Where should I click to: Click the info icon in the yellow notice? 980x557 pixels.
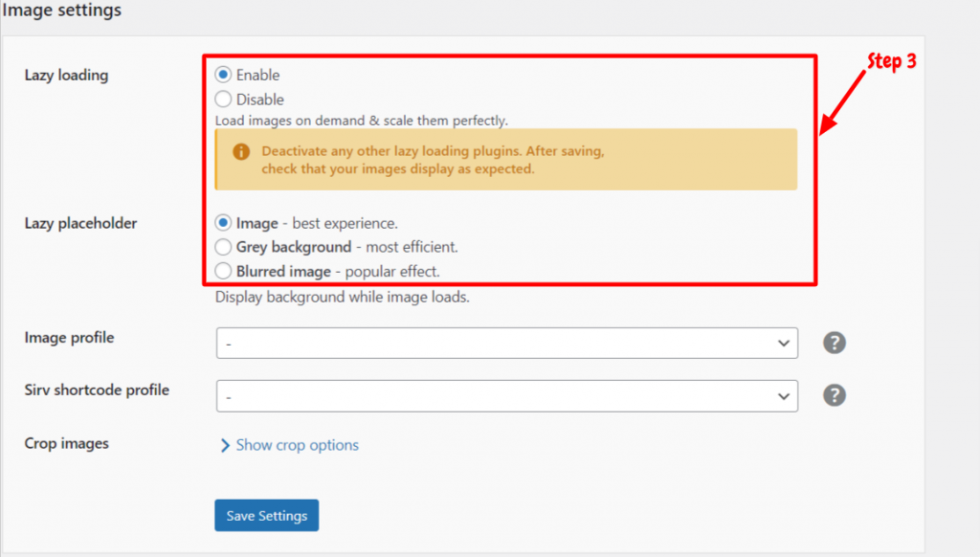[x=241, y=152]
